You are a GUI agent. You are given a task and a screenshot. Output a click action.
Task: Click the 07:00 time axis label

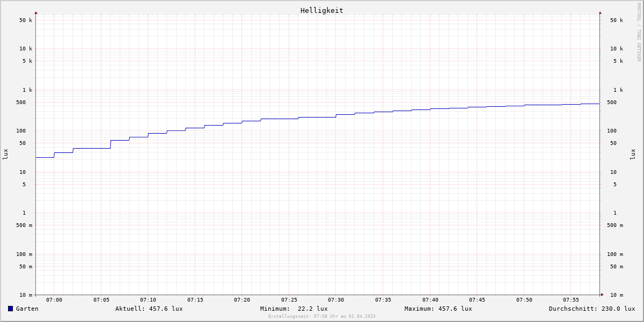[54, 300]
